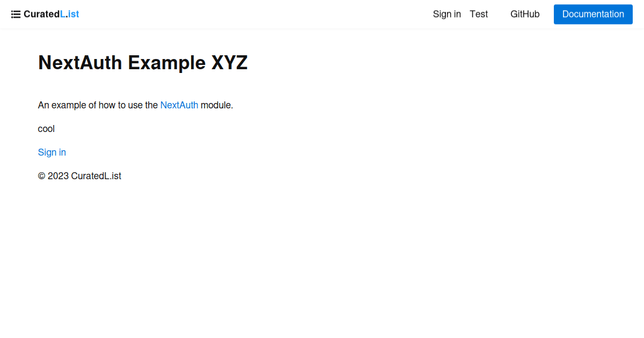Click the NextAuth hyperlink in the paragraph

[179, 105]
